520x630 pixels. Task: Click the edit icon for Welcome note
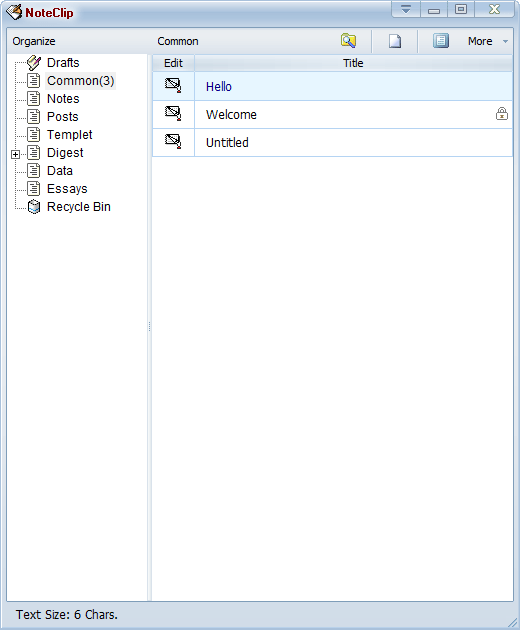173,114
